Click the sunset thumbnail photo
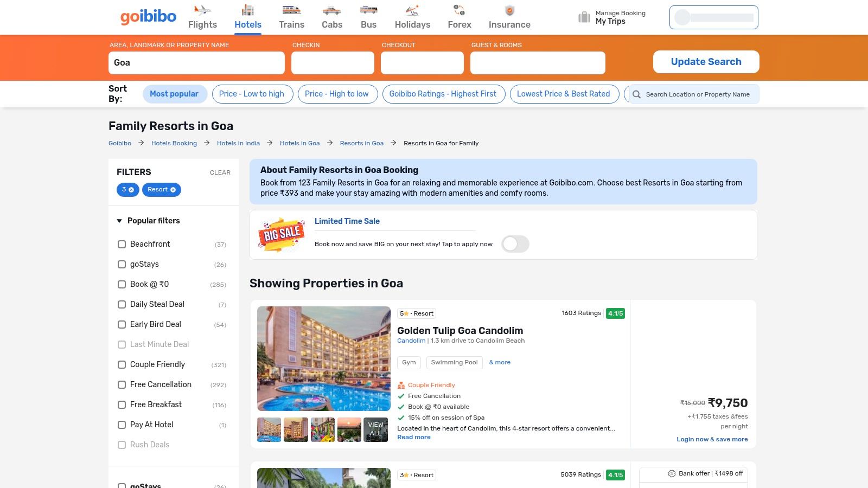The image size is (868, 488). [349, 429]
